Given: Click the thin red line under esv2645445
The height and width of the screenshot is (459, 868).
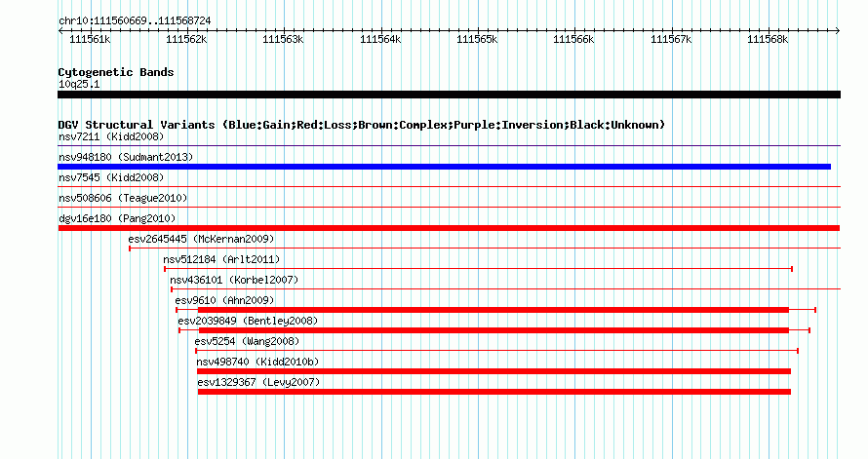Looking at the screenshot, I should tap(485, 249).
